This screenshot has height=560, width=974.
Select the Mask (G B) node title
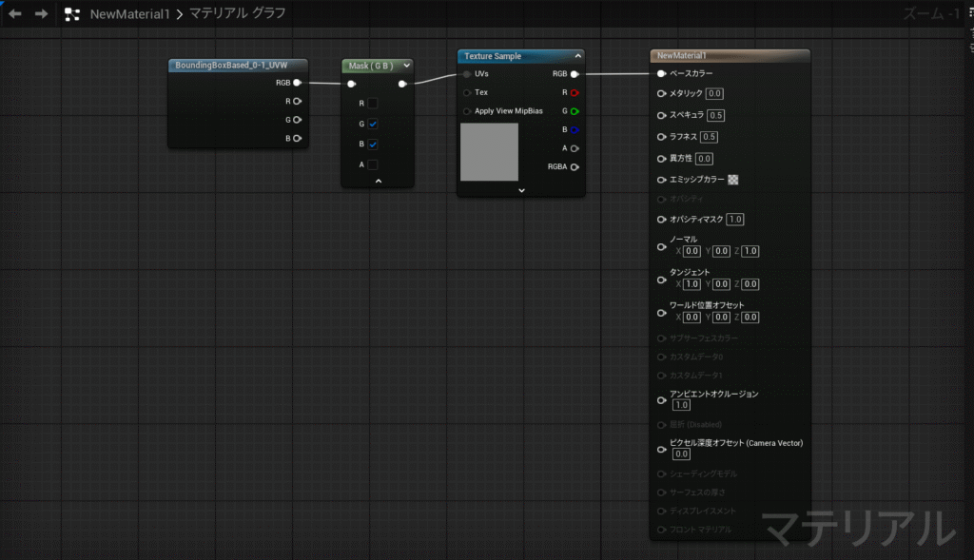(371, 66)
